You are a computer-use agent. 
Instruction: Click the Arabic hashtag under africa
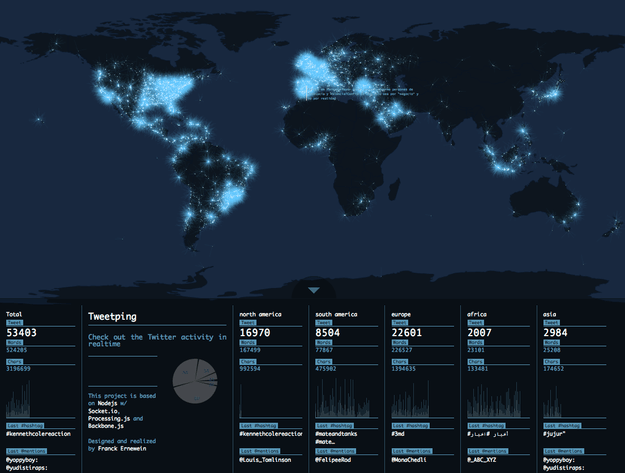pos(487,434)
